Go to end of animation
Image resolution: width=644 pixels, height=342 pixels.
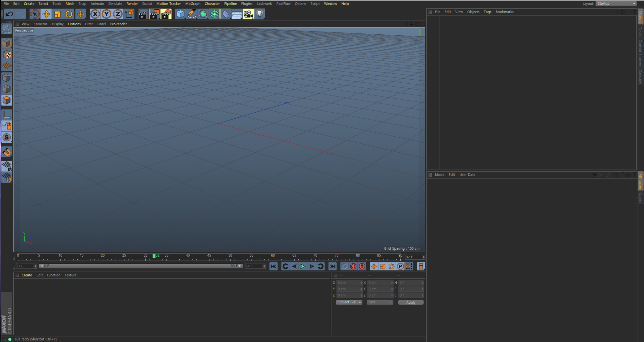332,266
